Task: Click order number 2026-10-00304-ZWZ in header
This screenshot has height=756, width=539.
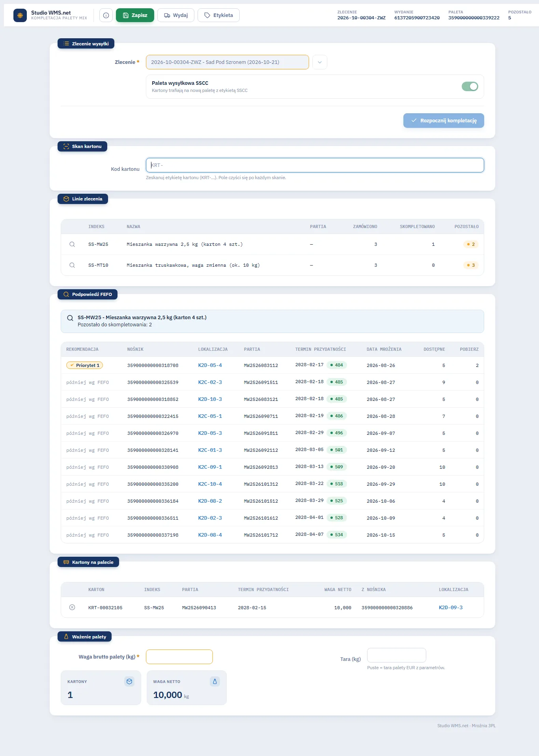Action: pyautogui.click(x=362, y=18)
